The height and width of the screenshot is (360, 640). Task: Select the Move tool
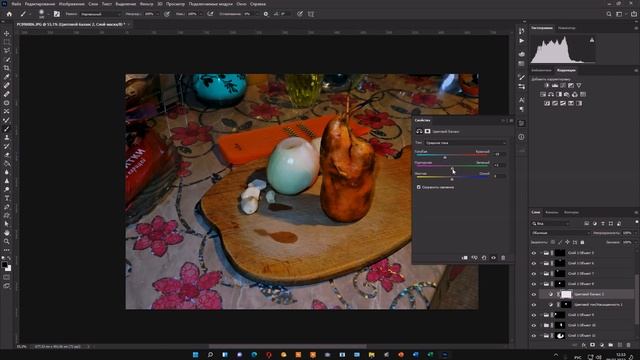7,33
